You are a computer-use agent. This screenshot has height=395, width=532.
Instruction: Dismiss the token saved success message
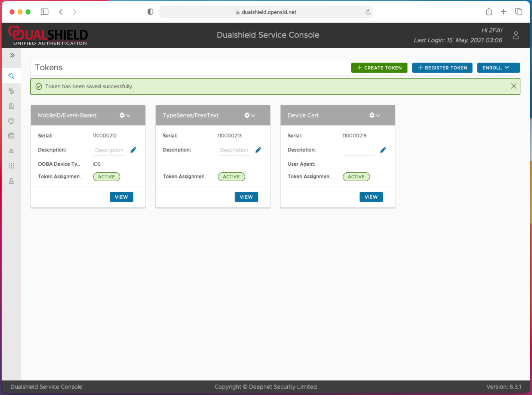(514, 86)
